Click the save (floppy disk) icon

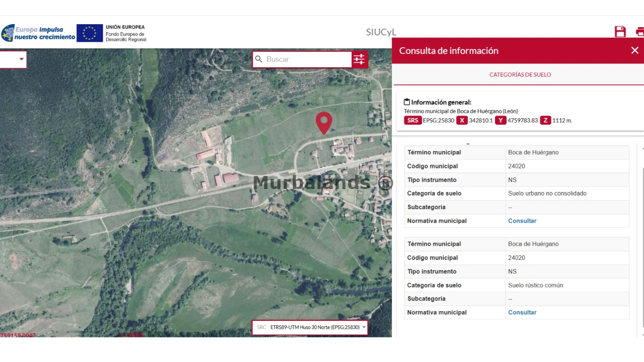(x=620, y=32)
